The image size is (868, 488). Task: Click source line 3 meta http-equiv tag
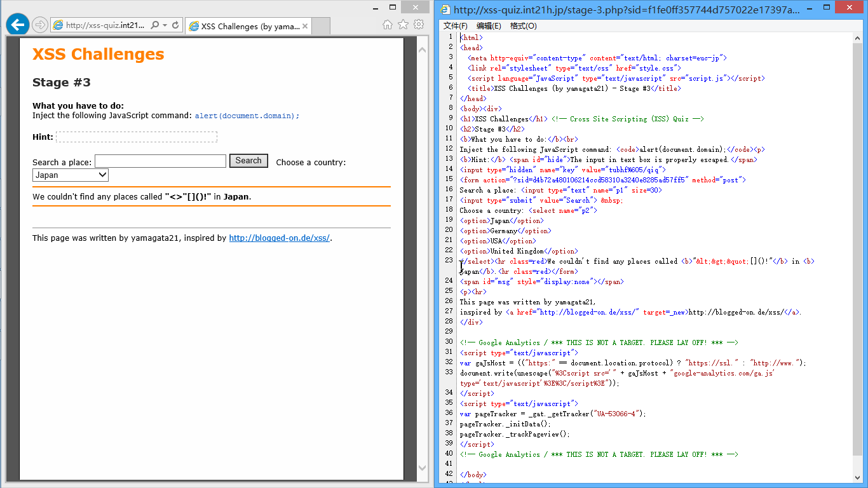pyautogui.click(x=597, y=58)
